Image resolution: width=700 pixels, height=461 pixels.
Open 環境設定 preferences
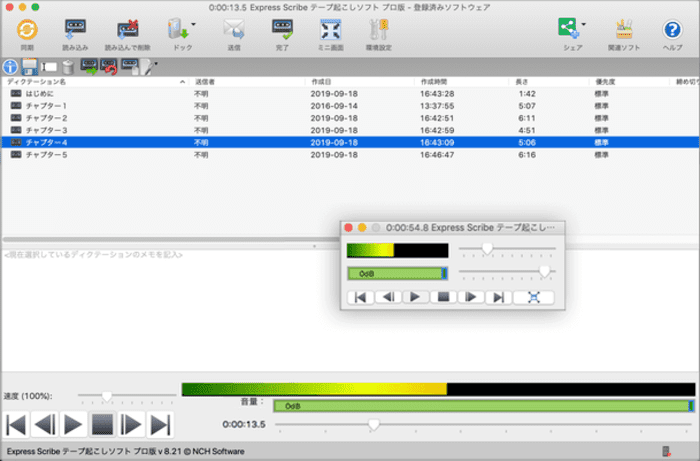tap(379, 30)
